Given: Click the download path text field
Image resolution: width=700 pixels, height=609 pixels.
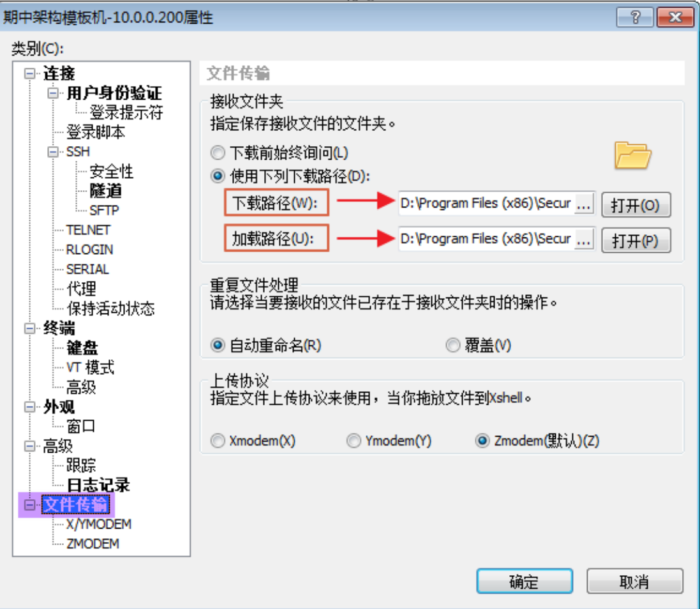Looking at the screenshot, I should [486, 204].
